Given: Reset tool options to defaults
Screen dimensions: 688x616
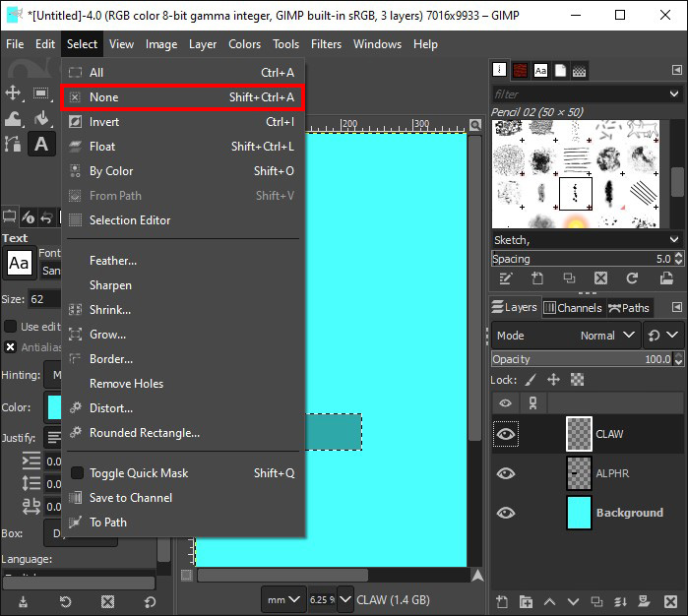Looking at the screenshot, I should 150,601.
